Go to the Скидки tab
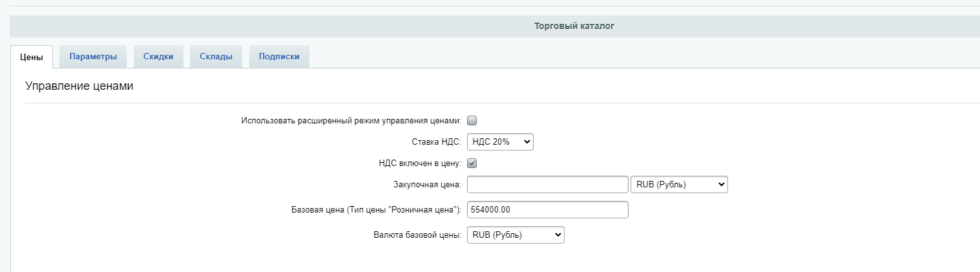The width and height of the screenshot is (980, 272). coord(158,57)
